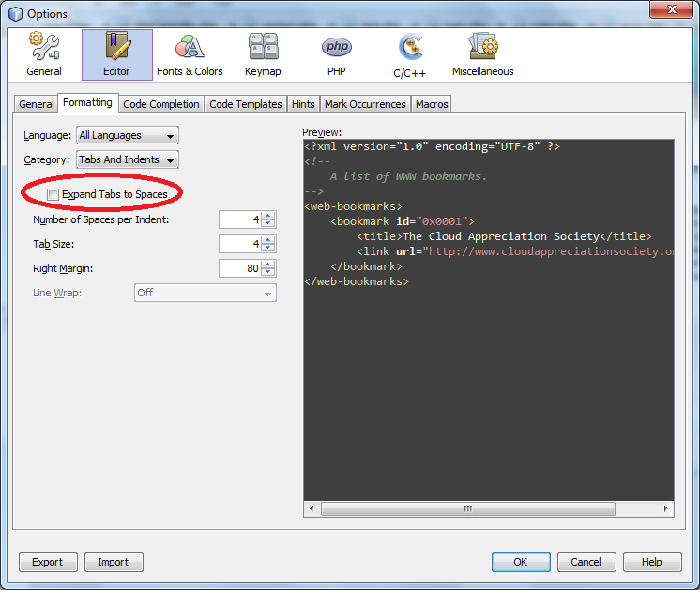The image size is (700, 590).
Task: Switch to the Code Templates tab
Action: point(246,104)
